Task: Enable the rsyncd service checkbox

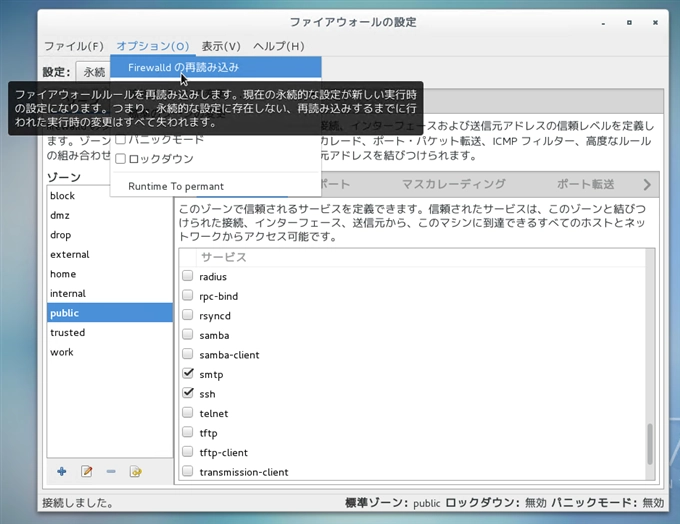Action: pyautogui.click(x=187, y=315)
